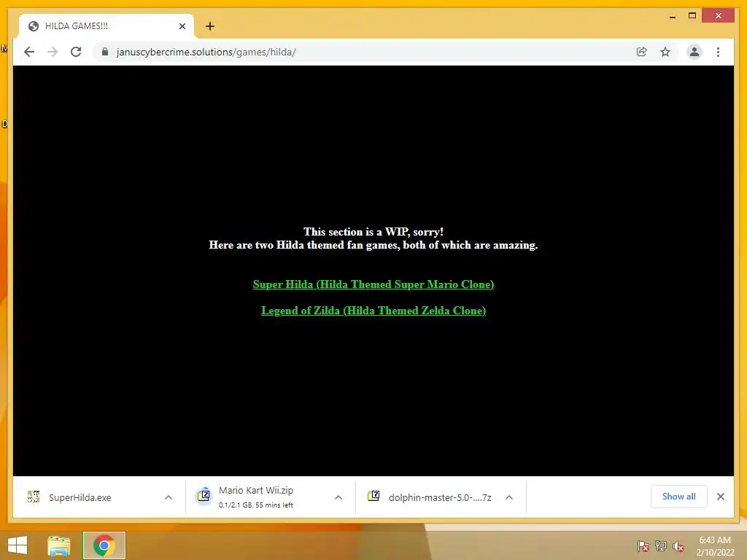Open the Chrome three-dot menu
This screenshot has height=560, width=747.
click(x=718, y=52)
